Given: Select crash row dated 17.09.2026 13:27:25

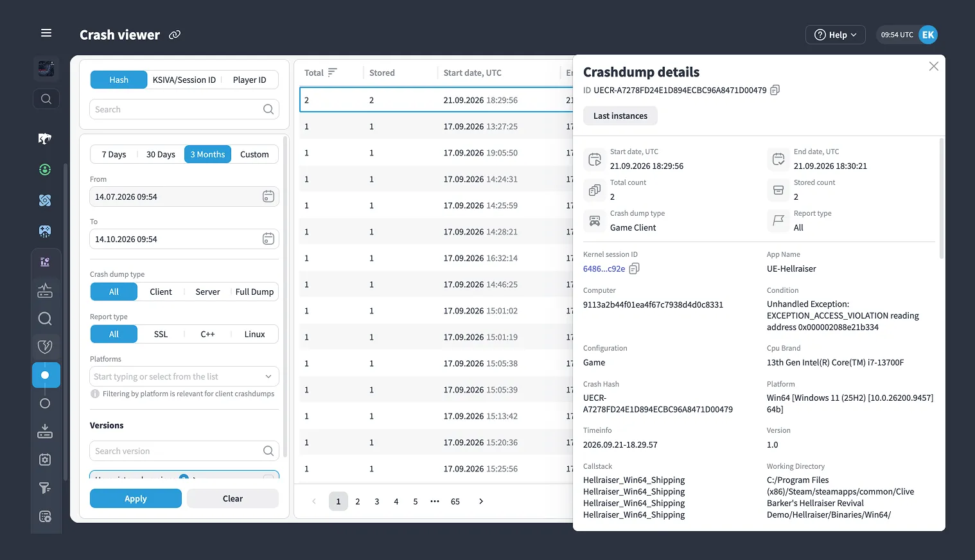Looking at the screenshot, I should 436,127.
